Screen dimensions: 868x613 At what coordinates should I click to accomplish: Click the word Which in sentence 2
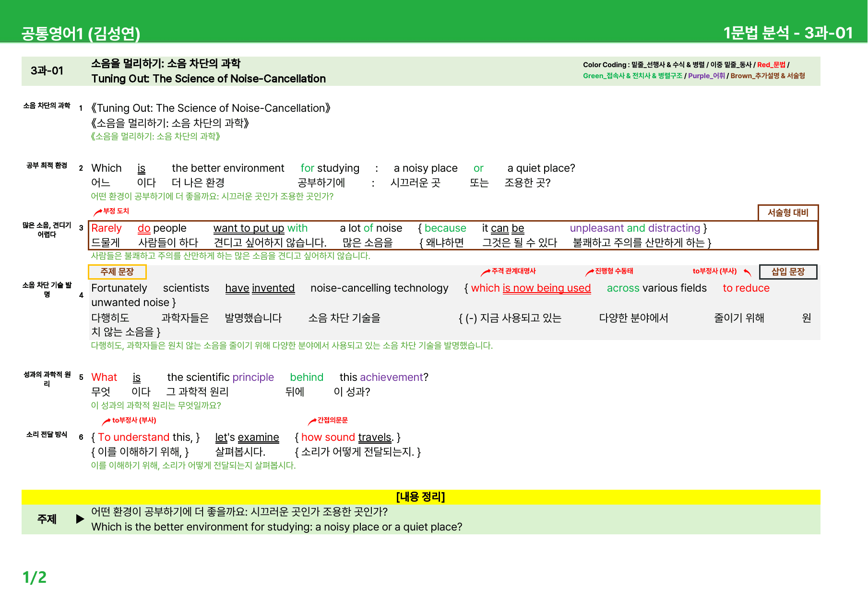[x=107, y=168]
